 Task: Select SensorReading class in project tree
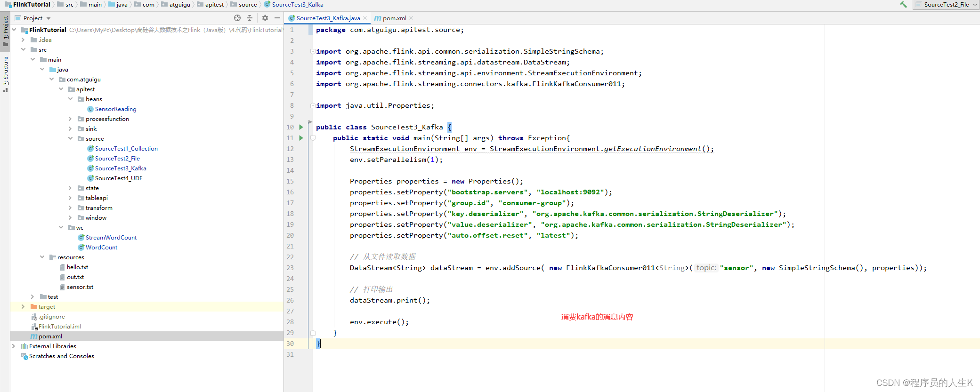coord(115,109)
